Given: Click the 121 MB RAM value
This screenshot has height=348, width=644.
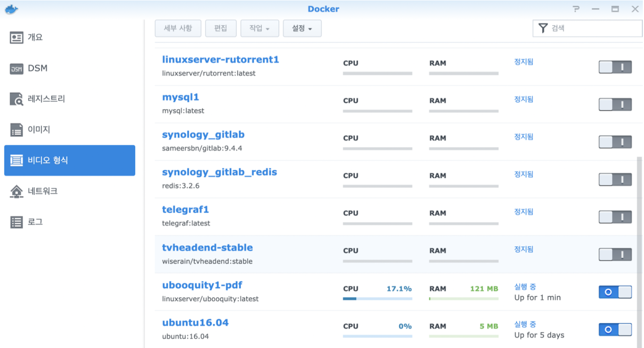Looking at the screenshot, I should tap(484, 289).
